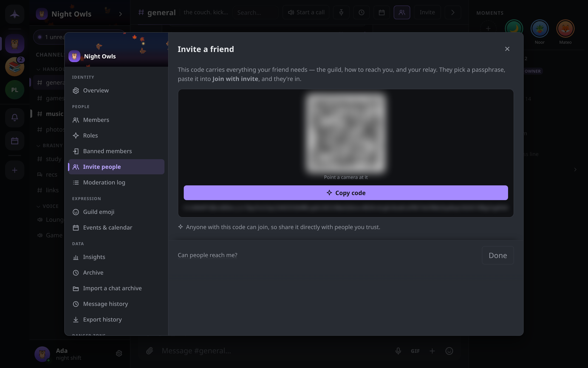Start a call in general channel
This screenshot has width=588, height=368.
pyautogui.click(x=306, y=12)
